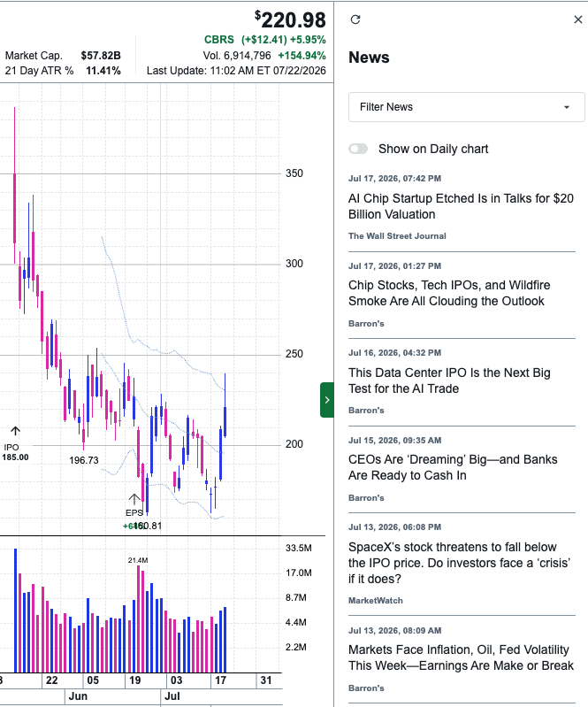This screenshot has width=588, height=707.
Task: Click the EPS arrow marker on chart
Action: (x=134, y=499)
